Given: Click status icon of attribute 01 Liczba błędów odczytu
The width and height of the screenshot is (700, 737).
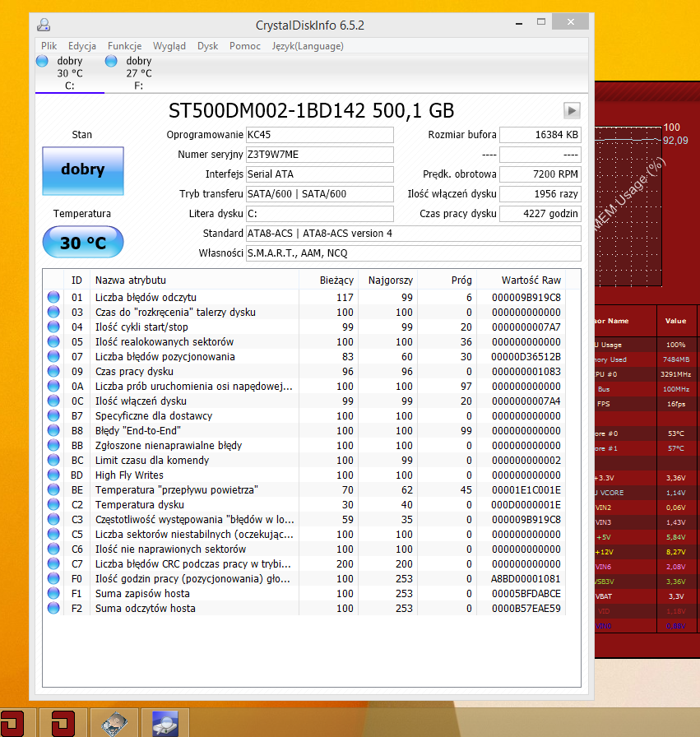Looking at the screenshot, I should [x=53, y=297].
